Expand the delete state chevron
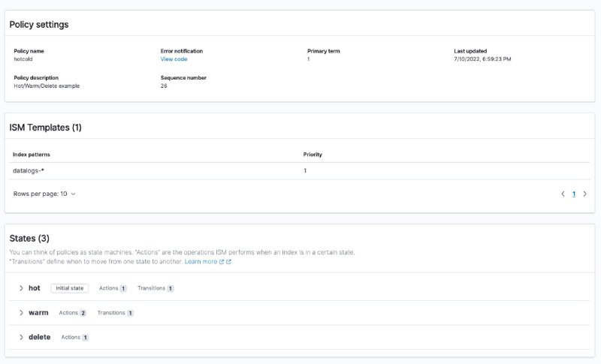 tap(21, 337)
